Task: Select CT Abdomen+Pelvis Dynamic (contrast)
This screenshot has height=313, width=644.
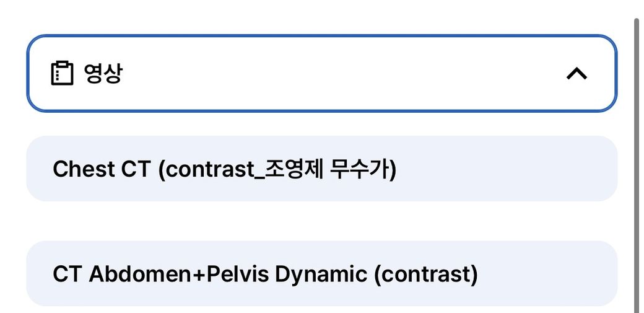Action: coord(265,274)
